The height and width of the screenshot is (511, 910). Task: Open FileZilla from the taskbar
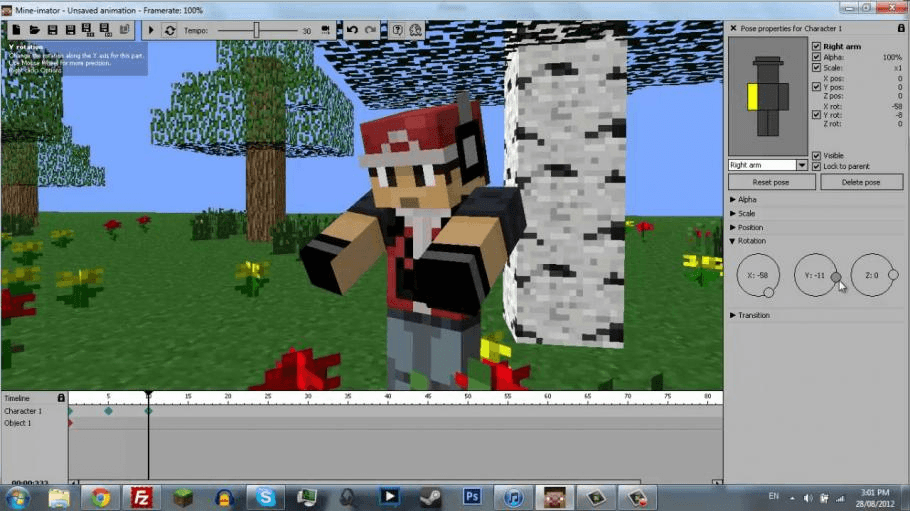141,498
